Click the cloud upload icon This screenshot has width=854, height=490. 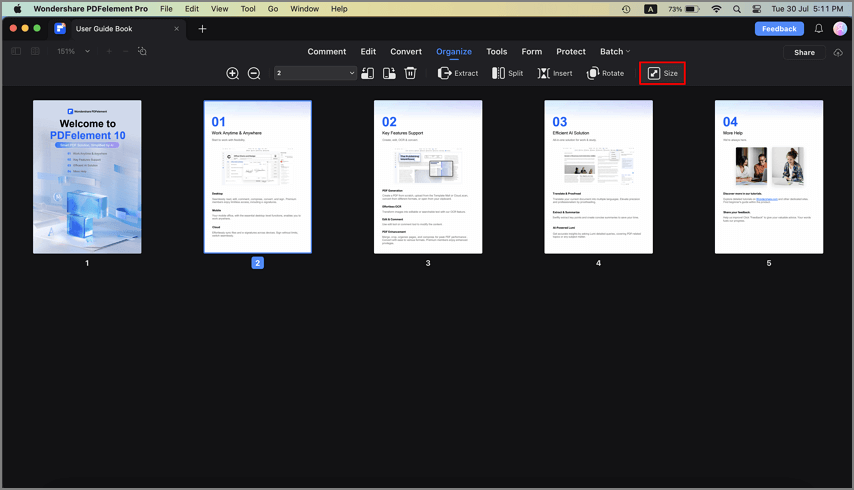click(838, 52)
